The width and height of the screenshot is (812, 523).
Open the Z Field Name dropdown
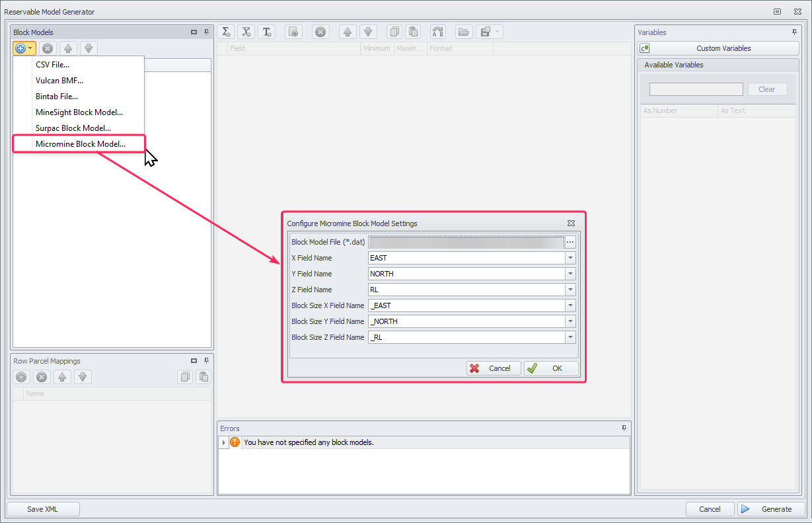570,290
